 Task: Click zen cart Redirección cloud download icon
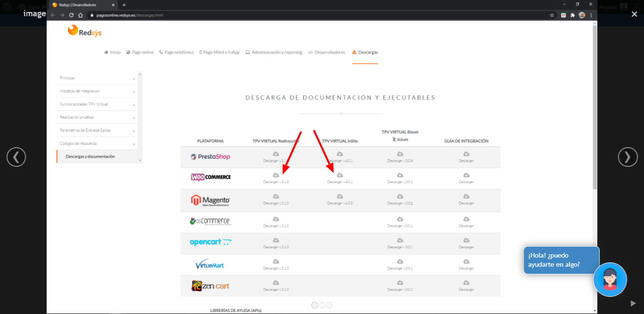click(276, 282)
